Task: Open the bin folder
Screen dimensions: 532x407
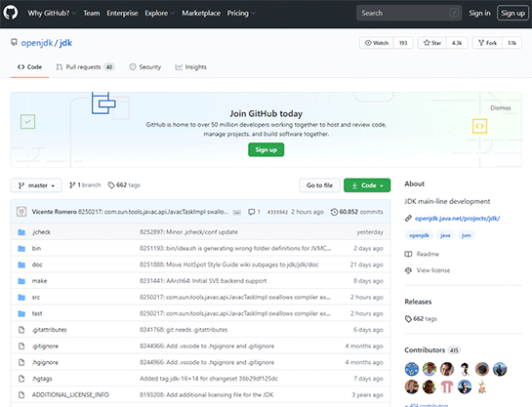Action: point(36,249)
